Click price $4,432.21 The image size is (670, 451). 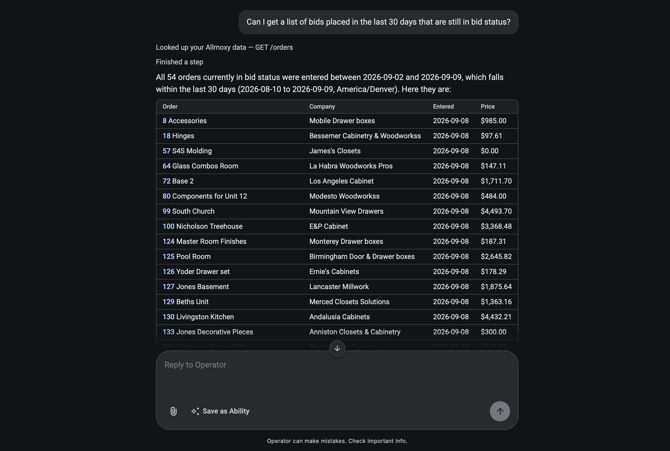(x=496, y=317)
